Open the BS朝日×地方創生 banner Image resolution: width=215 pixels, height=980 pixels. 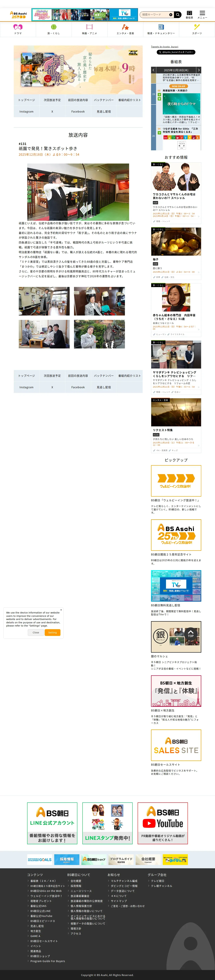tap(176, 691)
